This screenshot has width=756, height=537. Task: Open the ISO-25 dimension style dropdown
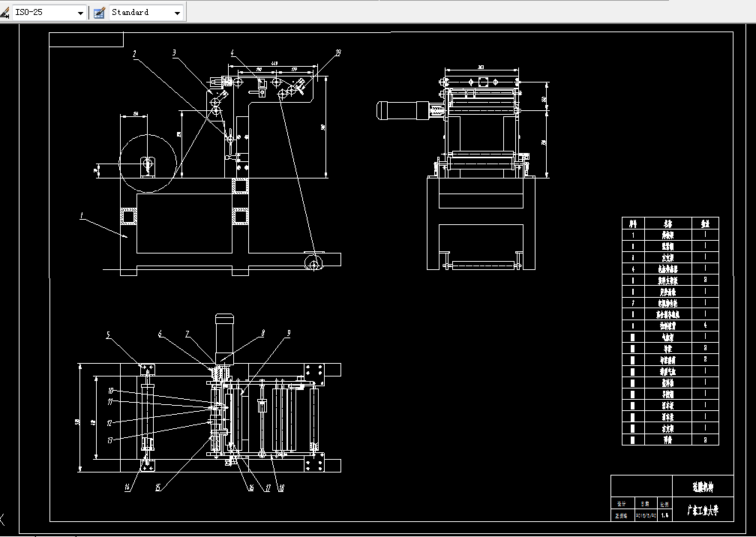[x=49, y=13]
